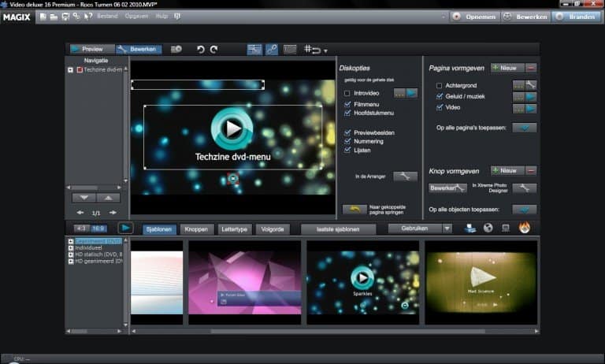Click the Opnemen button
The height and width of the screenshot is (364, 605).
[475, 17]
